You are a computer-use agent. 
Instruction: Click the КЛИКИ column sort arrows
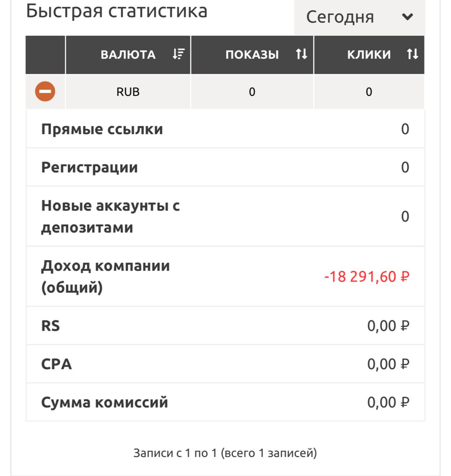pyautogui.click(x=412, y=54)
